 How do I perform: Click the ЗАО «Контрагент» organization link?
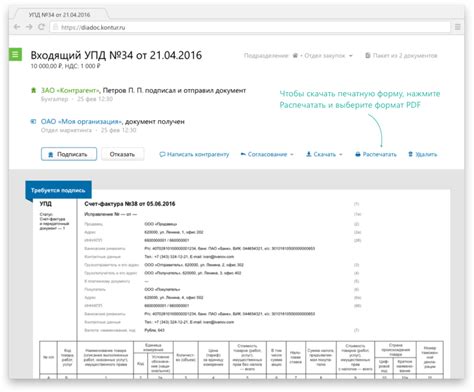tap(70, 90)
